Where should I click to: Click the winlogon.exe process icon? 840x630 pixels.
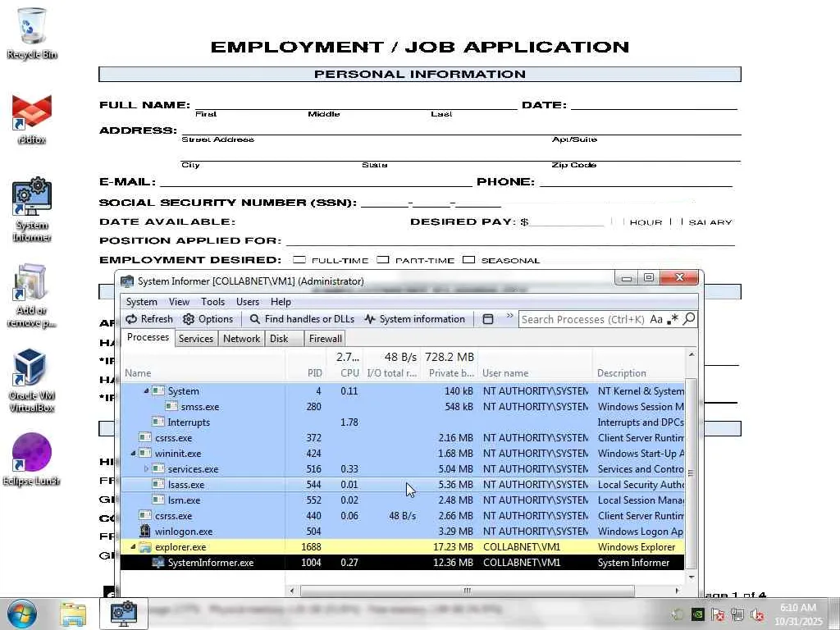click(x=145, y=531)
